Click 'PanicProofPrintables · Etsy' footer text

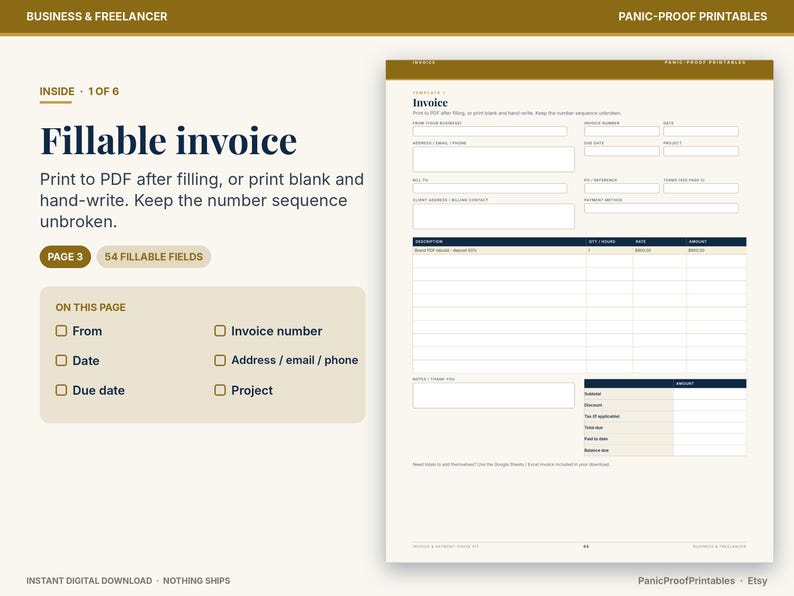[702, 581]
